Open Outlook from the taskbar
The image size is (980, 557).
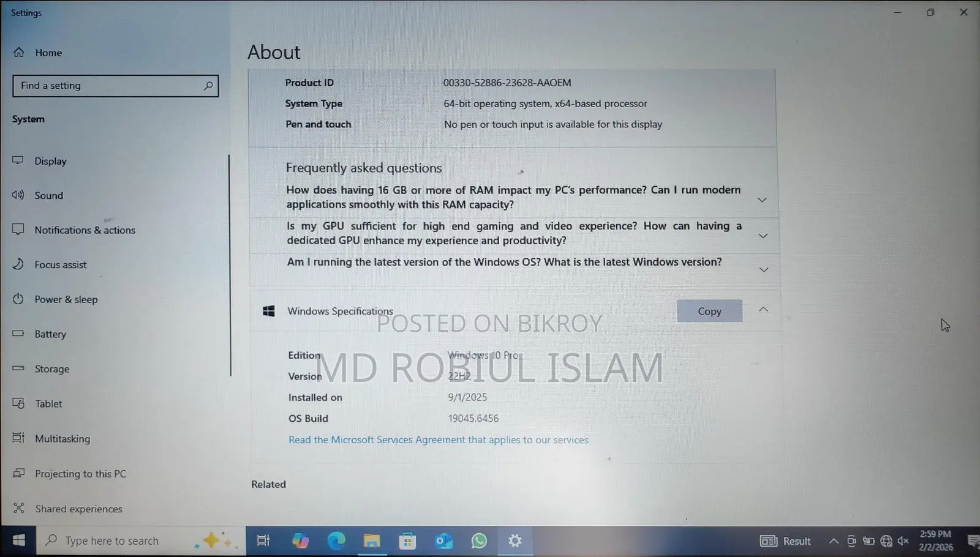(443, 540)
